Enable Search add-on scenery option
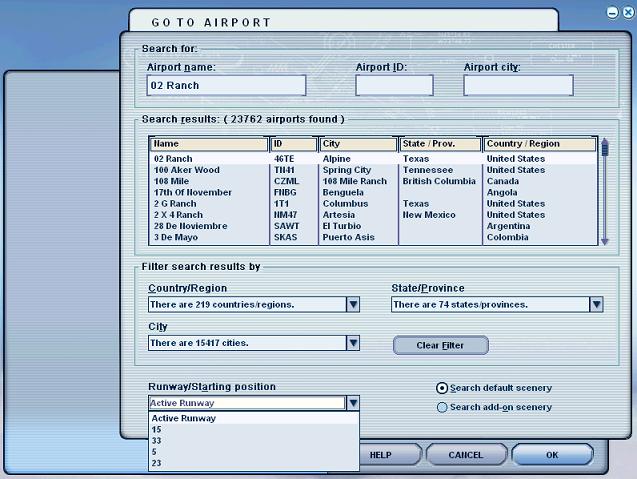Image resolution: width=637 pixels, height=479 pixels. point(442,407)
